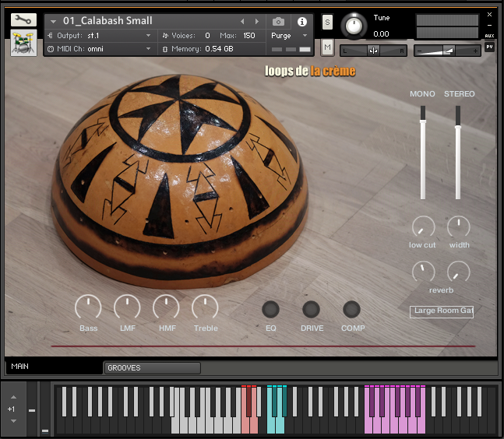Image resolution: width=504 pixels, height=439 pixels.
Task: Toggle the DRIVE button on
Action: pos(311,309)
